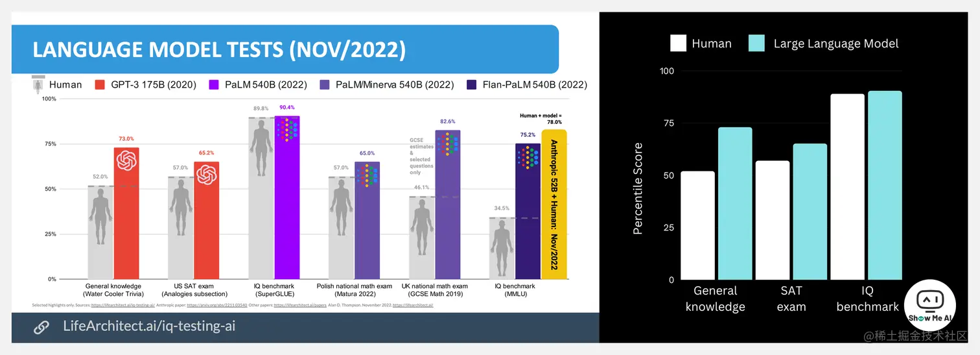The height and width of the screenshot is (355, 980).
Task: Click white Human bar for SAT exam
Action: [x=773, y=220]
